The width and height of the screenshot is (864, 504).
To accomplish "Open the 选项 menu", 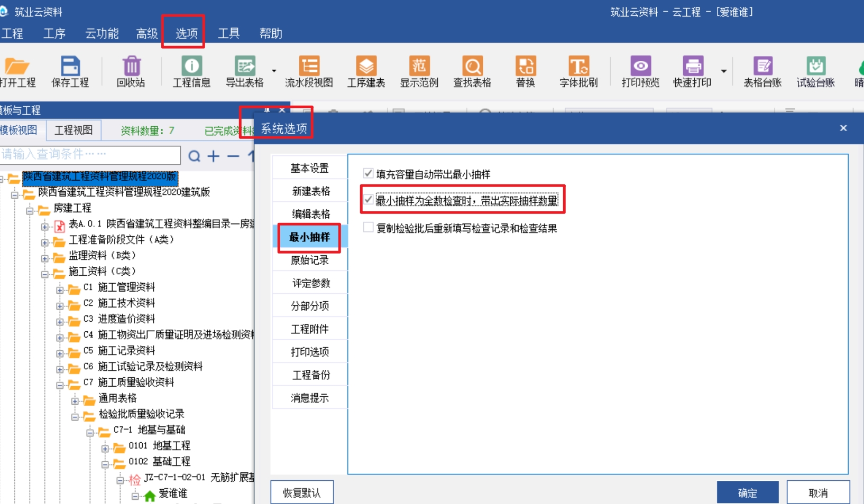I will [186, 33].
